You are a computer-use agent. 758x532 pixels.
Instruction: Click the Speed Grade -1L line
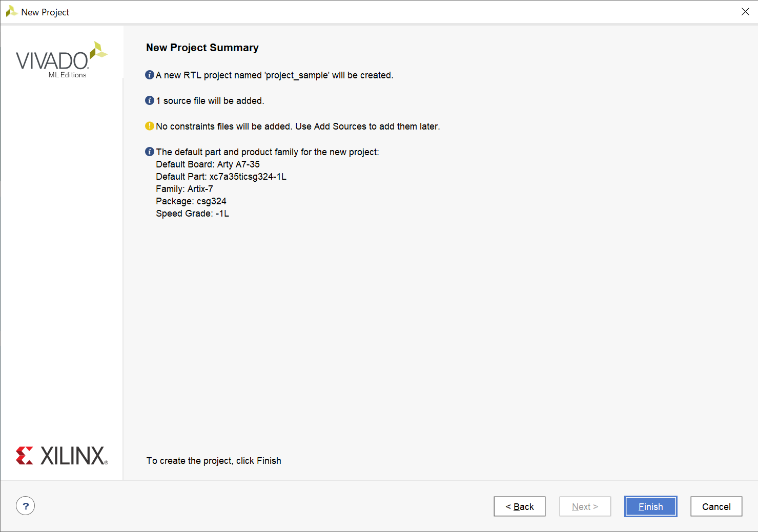coord(192,214)
